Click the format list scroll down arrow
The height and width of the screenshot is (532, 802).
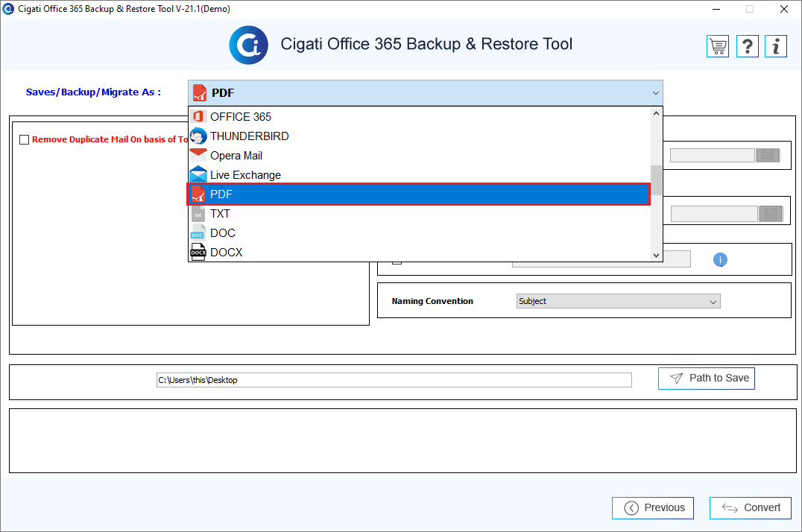click(x=656, y=256)
